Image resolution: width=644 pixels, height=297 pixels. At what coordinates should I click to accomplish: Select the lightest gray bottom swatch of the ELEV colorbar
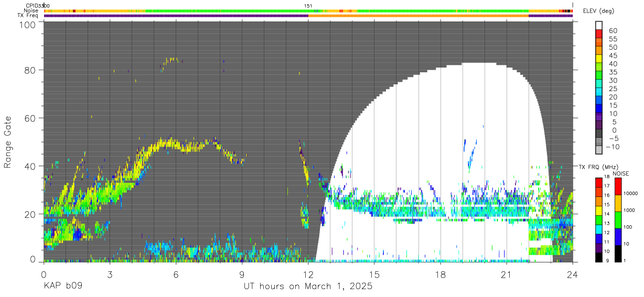pos(599,150)
